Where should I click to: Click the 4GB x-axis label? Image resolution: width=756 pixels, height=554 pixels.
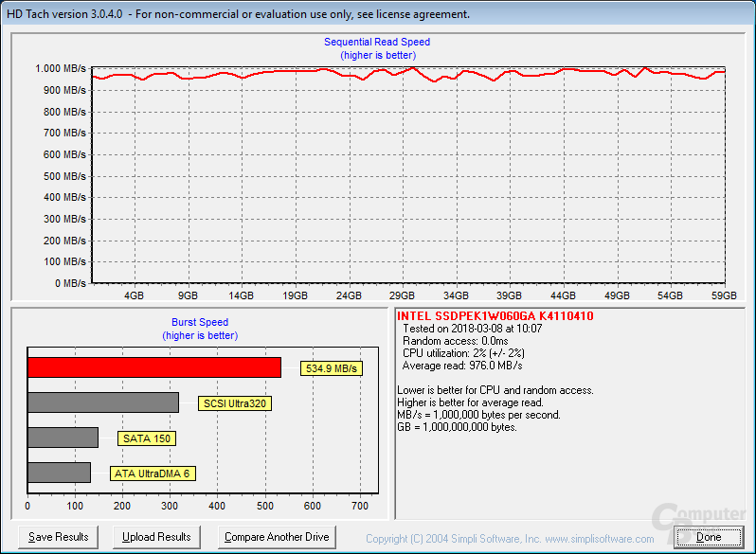(x=134, y=295)
